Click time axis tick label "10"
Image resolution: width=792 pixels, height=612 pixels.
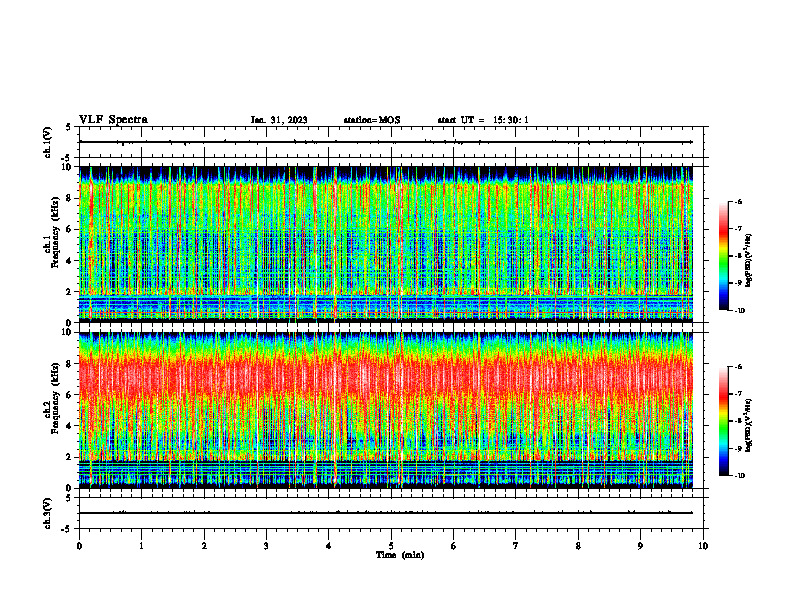pos(703,546)
